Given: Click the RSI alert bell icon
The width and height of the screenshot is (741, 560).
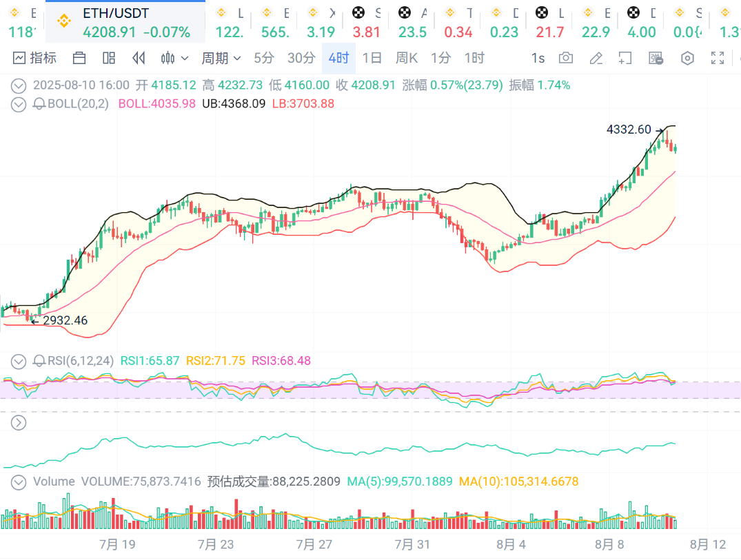Looking at the screenshot, I should tap(39, 361).
